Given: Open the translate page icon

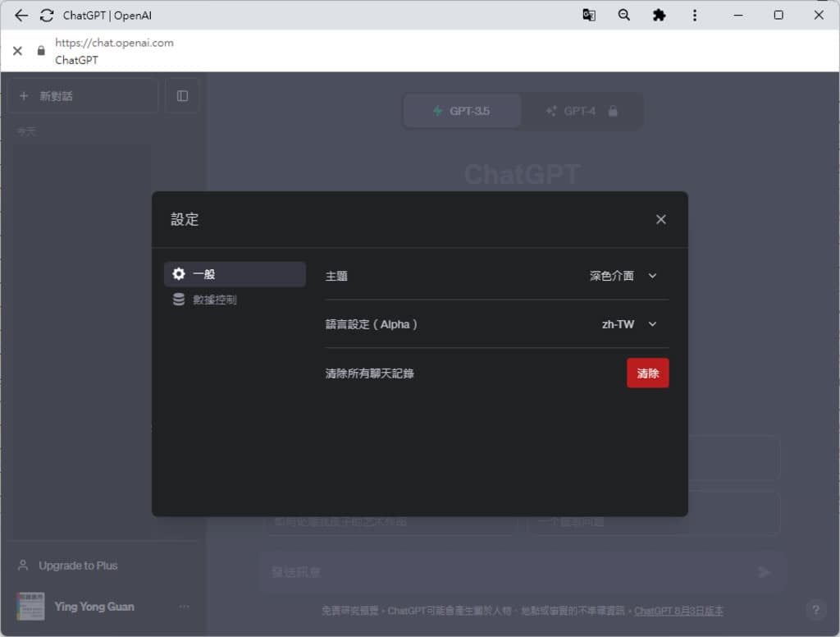Looking at the screenshot, I should pyautogui.click(x=589, y=15).
